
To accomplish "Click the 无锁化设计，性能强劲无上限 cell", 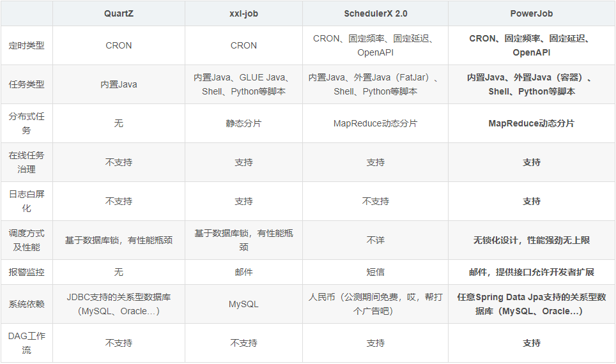I will 531,240.
